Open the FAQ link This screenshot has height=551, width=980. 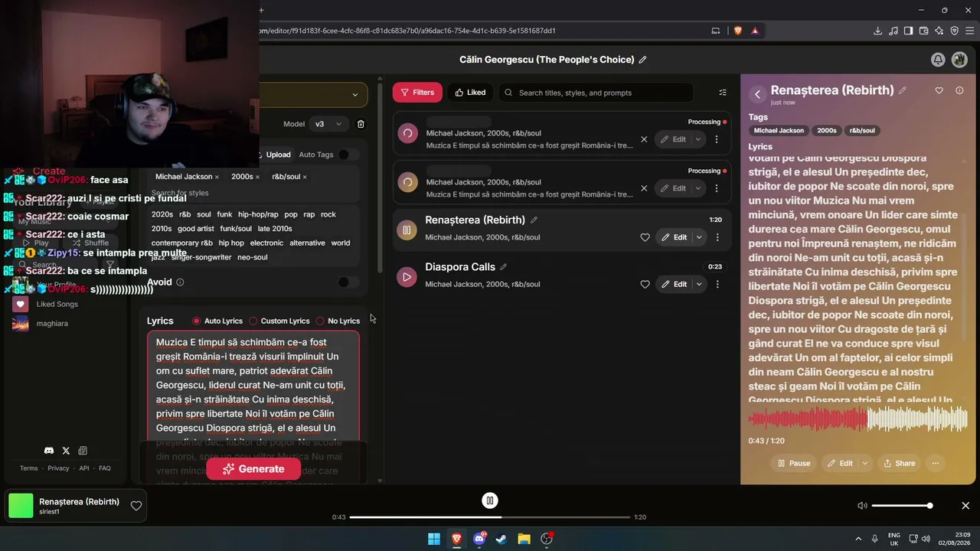[x=105, y=468]
